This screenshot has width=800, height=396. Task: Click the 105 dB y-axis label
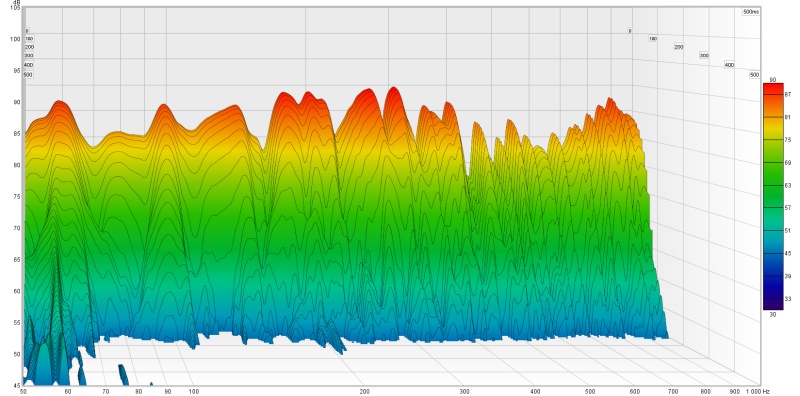tap(15, 8)
